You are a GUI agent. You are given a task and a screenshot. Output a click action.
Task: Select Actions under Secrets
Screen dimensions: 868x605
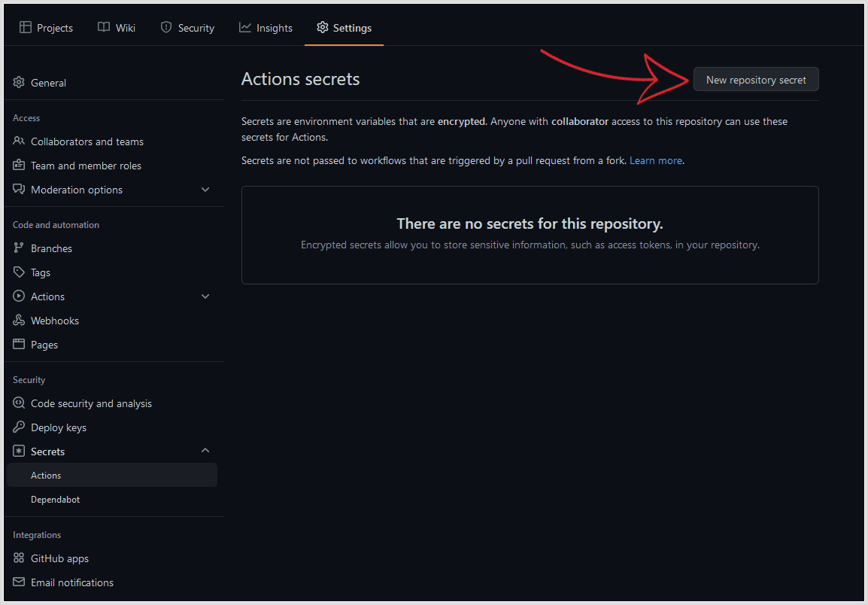pyautogui.click(x=46, y=475)
